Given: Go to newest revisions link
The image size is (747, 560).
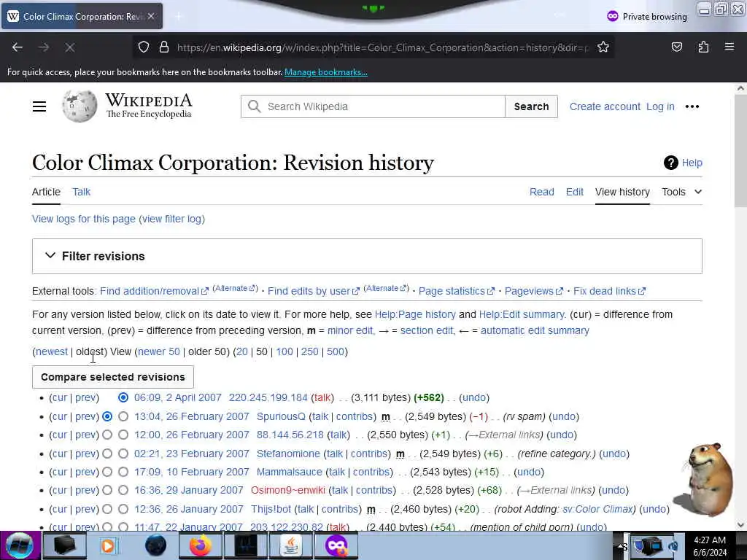Looking at the screenshot, I should click(x=52, y=351).
